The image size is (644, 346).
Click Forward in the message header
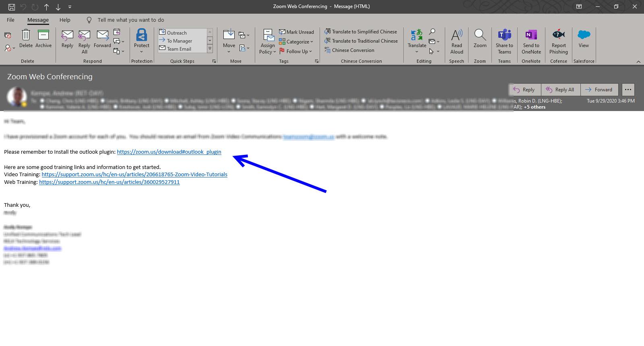click(599, 90)
